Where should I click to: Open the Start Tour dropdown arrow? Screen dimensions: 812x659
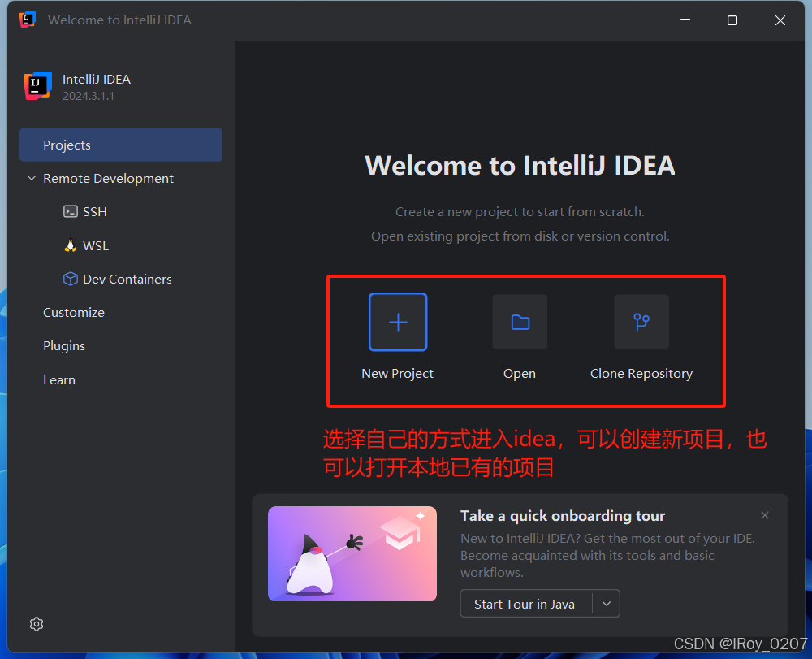[607, 604]
